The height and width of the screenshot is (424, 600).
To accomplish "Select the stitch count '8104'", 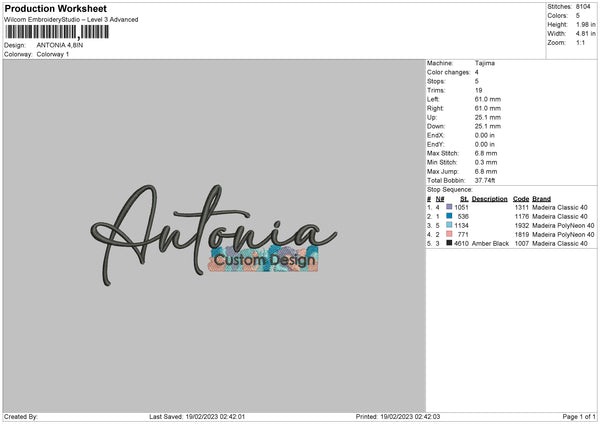I will (583, 7).
